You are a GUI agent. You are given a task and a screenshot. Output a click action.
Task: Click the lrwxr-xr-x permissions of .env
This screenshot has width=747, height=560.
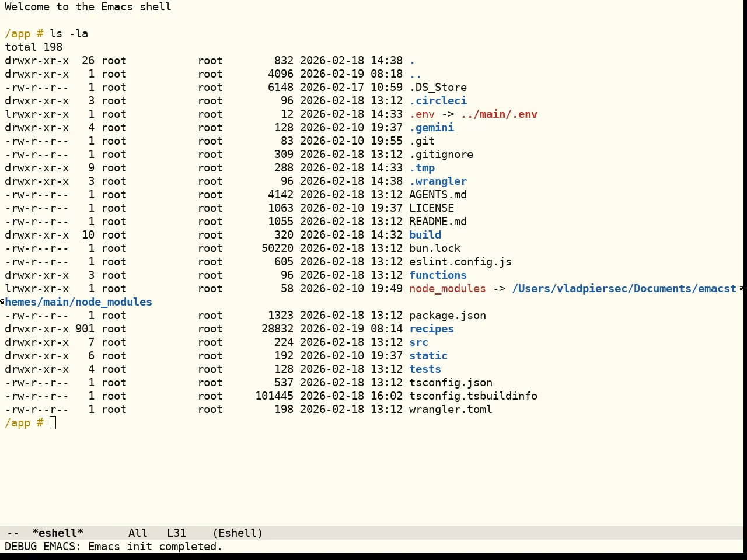37,114
